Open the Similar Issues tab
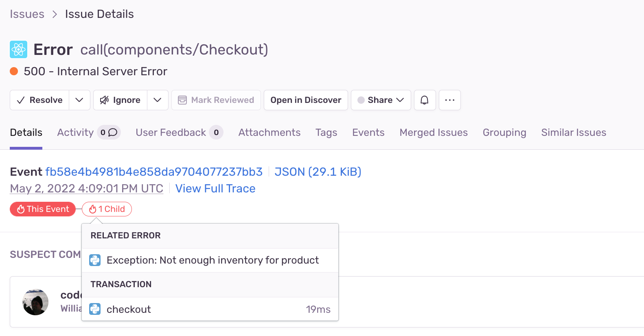644x336 pixels. click(573, 133)
